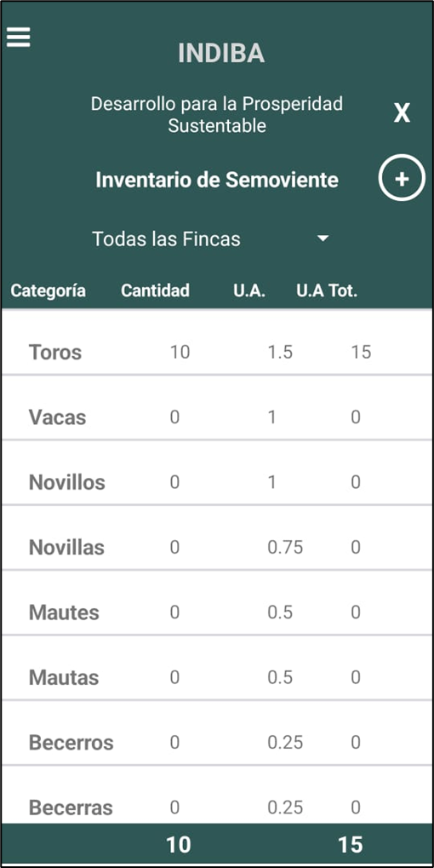Click the INDIBA app title
Image resolution: width=434 pixels, height=868 pixels.
[221, 53]
